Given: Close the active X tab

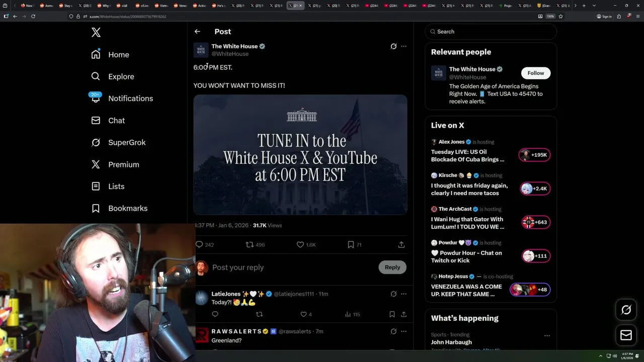Looking at the screenshot, I should pyautogui.click(x=300, y=6).
